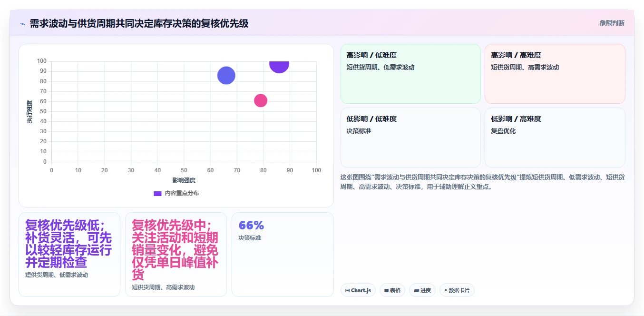
Task: Click the icon in the Chart.js chip
Action: point(348,290)
